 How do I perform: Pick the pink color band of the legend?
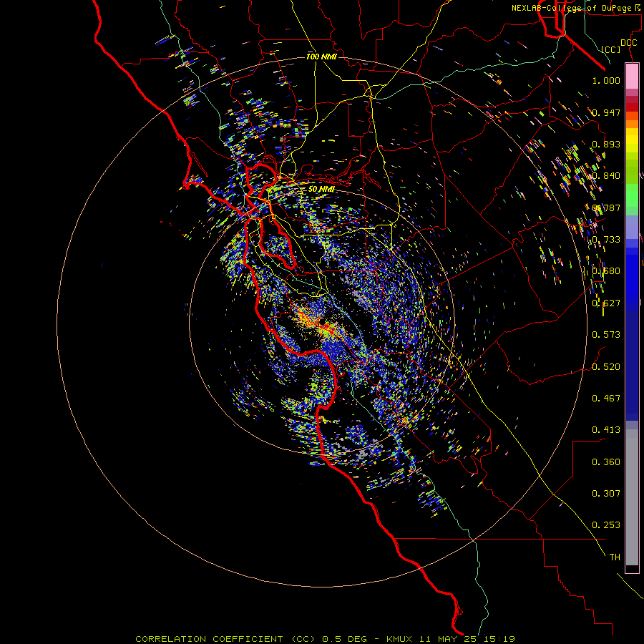pos(632,77)
